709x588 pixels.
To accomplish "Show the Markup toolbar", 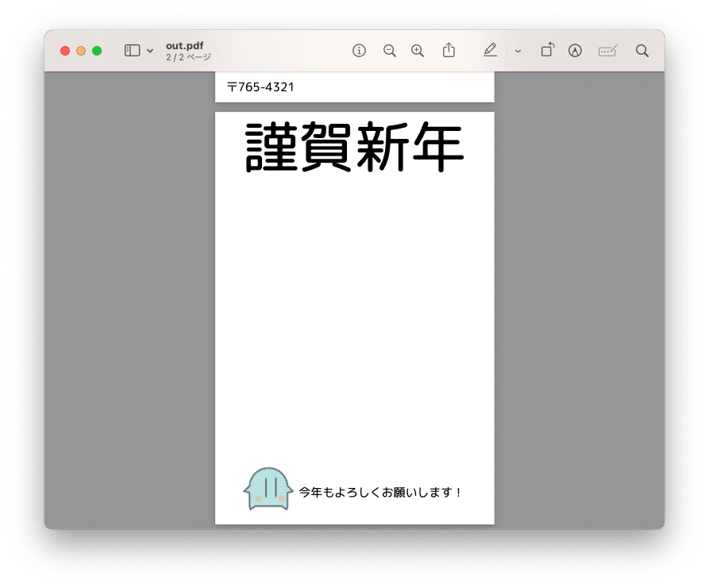I will [x=575, y=51].
